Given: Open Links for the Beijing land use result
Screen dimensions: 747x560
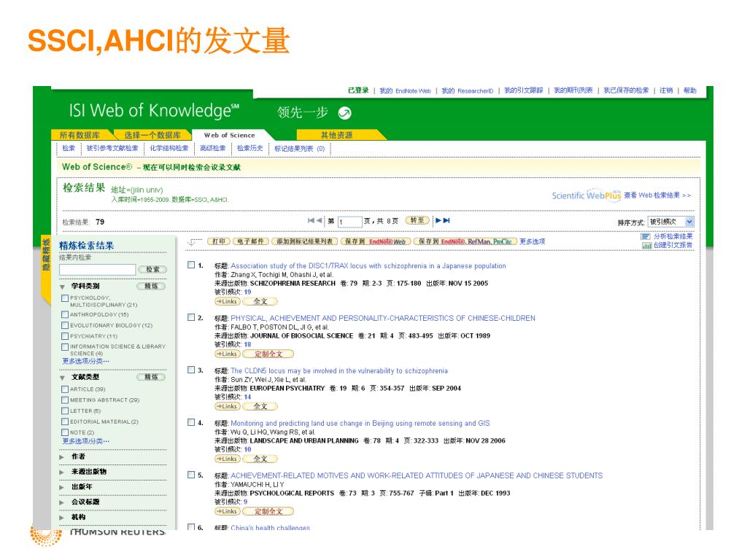Looking at the screenshot, I should click(x=228, y=459).
